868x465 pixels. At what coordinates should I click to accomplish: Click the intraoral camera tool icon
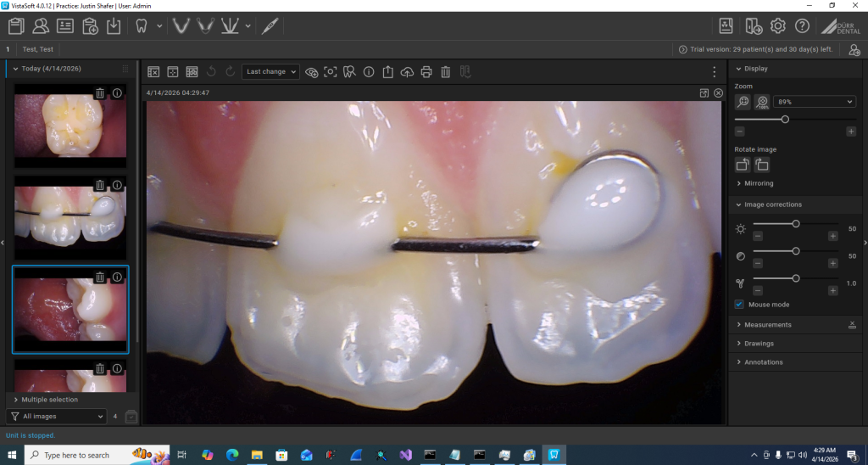click(270, 25)
